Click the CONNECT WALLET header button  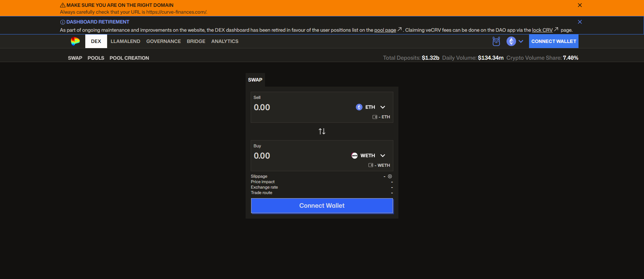pyautogui.click(x=554, y=41)
